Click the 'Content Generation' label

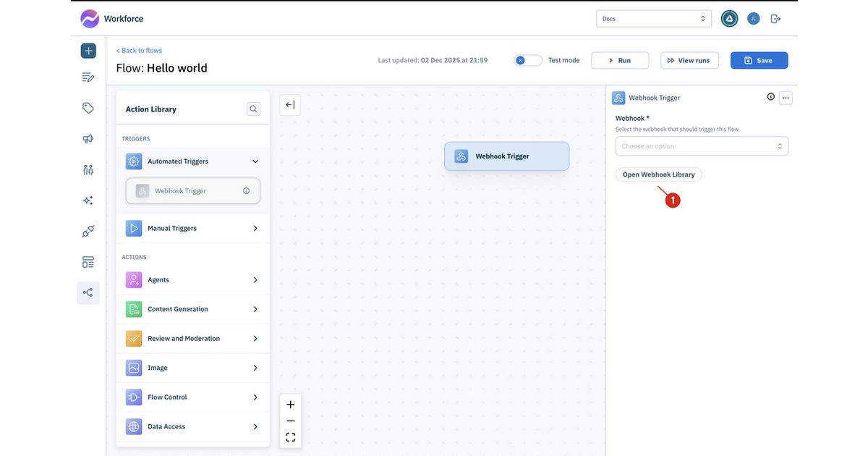coord(178,309)
